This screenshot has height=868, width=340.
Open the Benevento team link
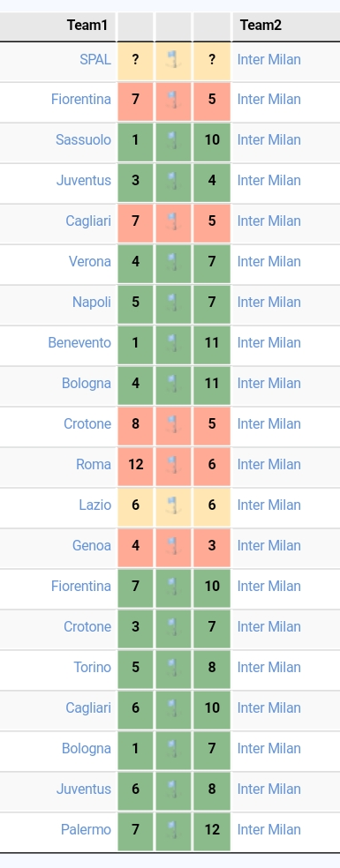pyautogui.click(x=79, y=342)
